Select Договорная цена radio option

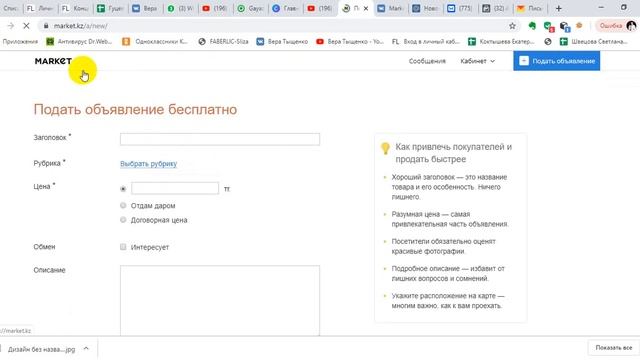click(123, 220)
